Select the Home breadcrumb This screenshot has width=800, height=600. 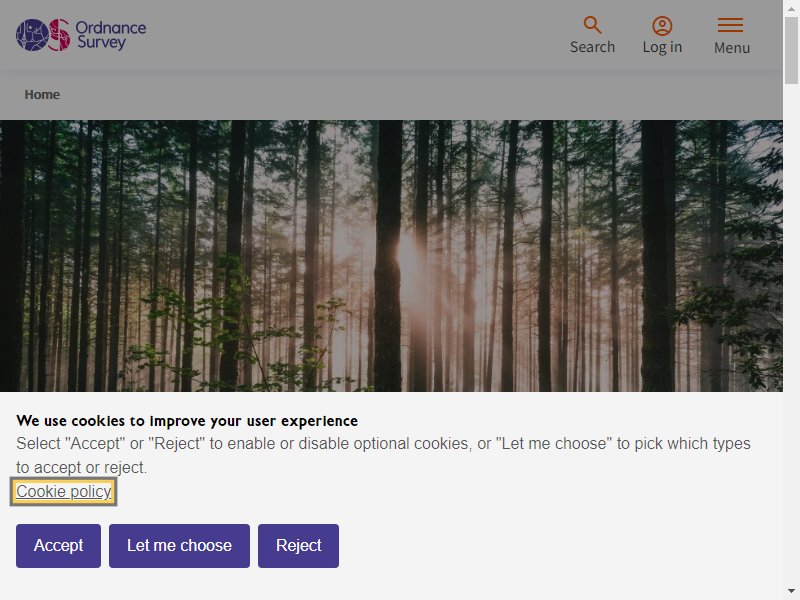(42, 95)
